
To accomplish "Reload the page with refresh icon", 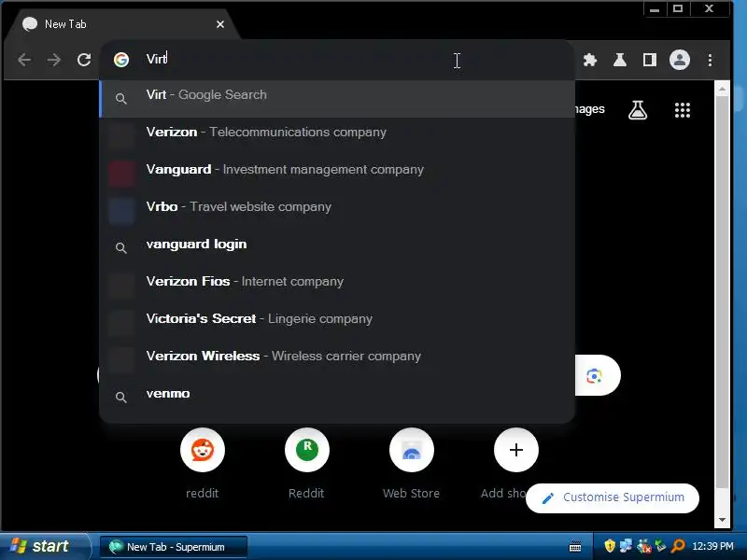I will pos(84,60).
